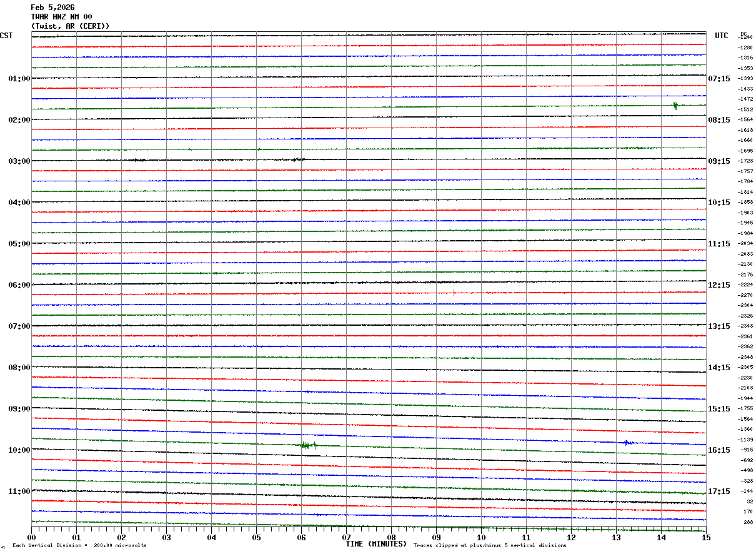Select the 09:00 CST row label
756x554 pixels.
[19, 409]
